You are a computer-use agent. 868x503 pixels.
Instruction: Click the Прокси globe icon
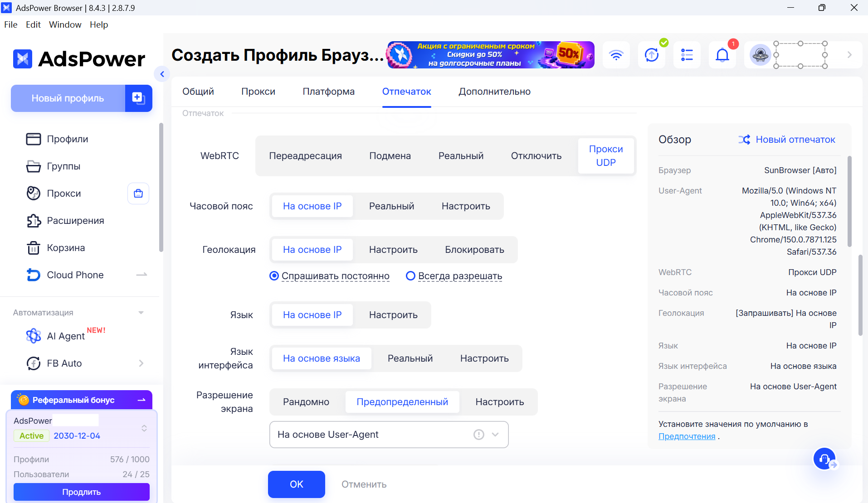tap(34, 193)
